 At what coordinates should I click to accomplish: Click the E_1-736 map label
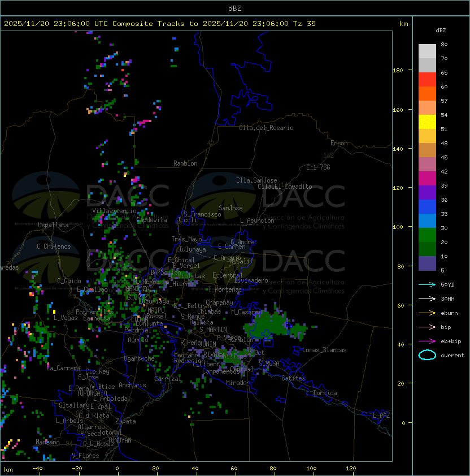[x=318, y=167]
